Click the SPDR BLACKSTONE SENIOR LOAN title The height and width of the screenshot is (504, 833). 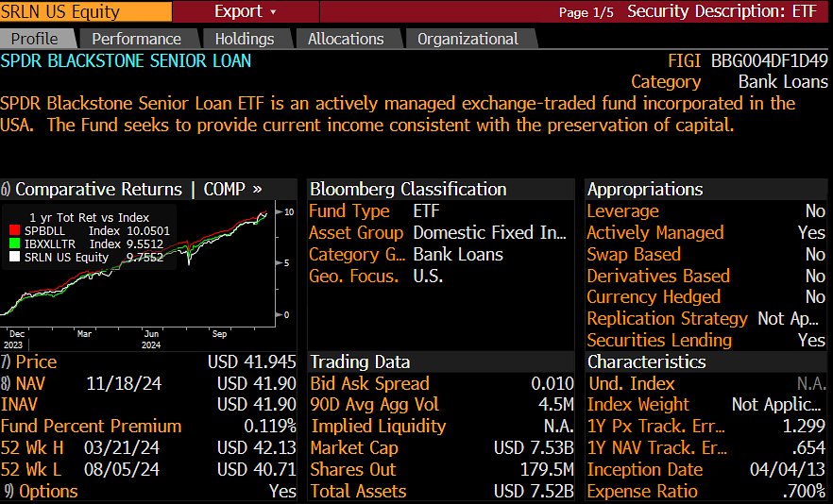(x=126, y=61)
